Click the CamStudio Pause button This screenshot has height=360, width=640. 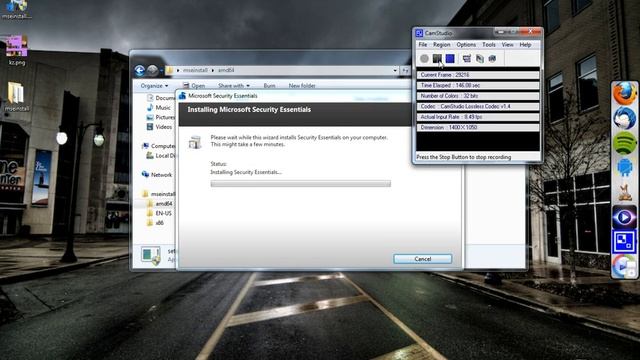tap(437, 59)
